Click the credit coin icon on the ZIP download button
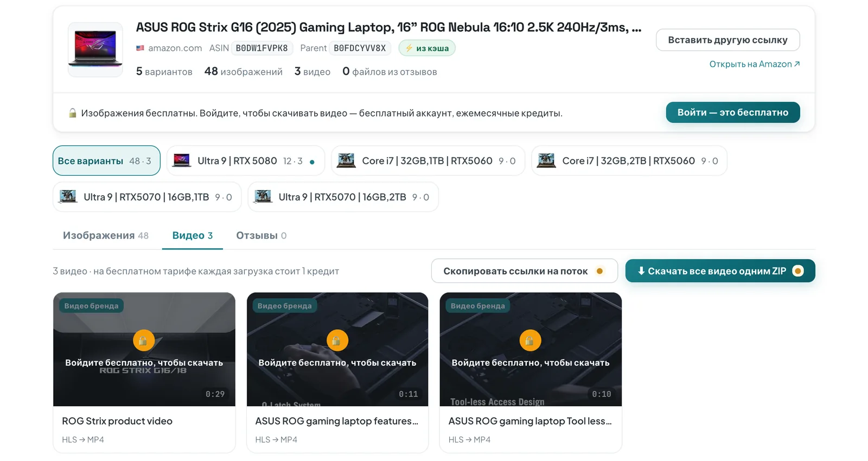This screenshot has height=461, width=868. [798, 271]
